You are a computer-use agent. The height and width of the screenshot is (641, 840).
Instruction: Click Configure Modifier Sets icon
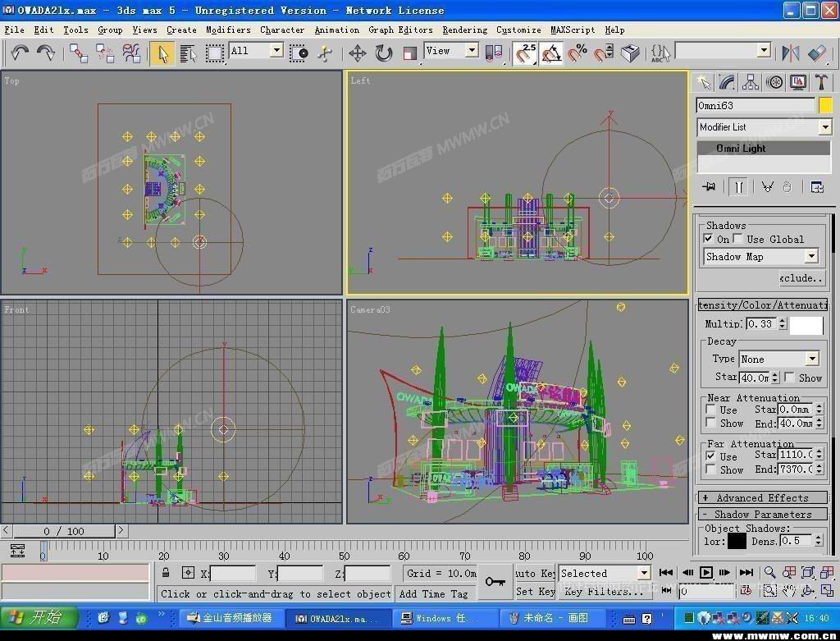pos(817,186)
